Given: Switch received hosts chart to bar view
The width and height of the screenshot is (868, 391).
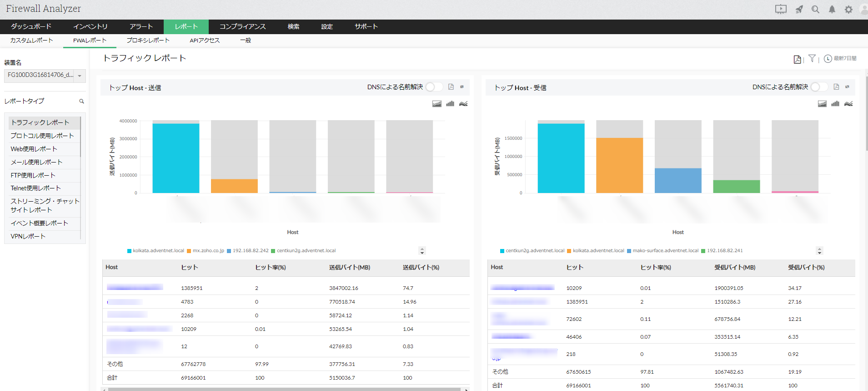Looking at the screenshot, I should (835, 104).
